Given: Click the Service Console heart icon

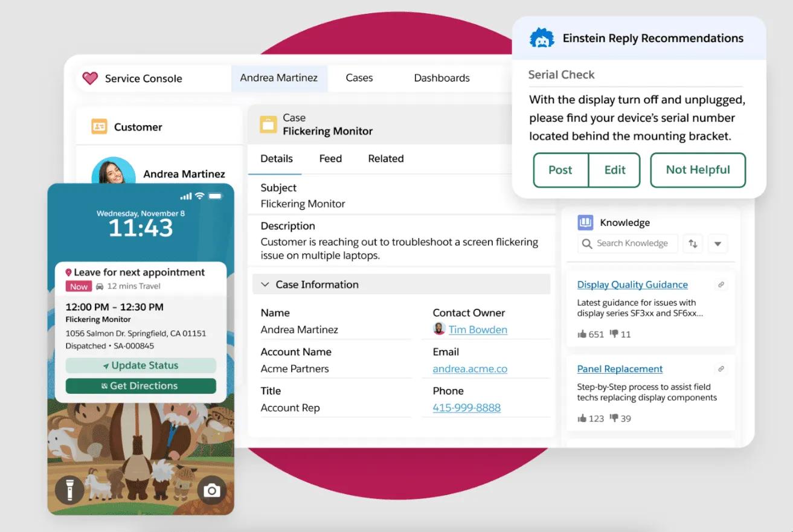Looking at the screenshot, I should [x=90, y=78].
